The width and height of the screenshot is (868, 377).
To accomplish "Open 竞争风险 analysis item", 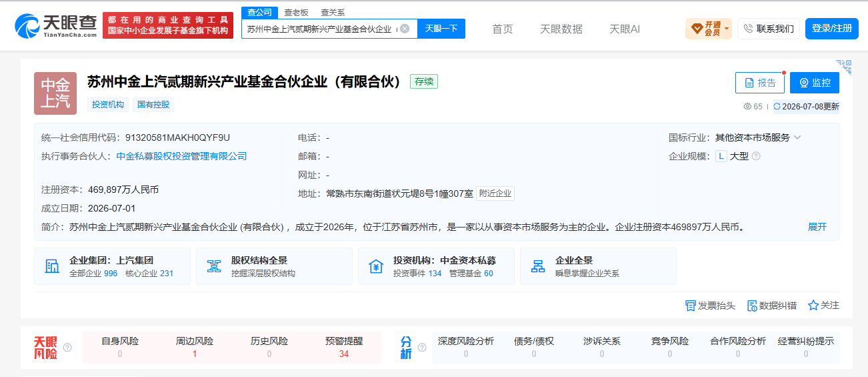I will pyautogui.click(x=670, y=347).
